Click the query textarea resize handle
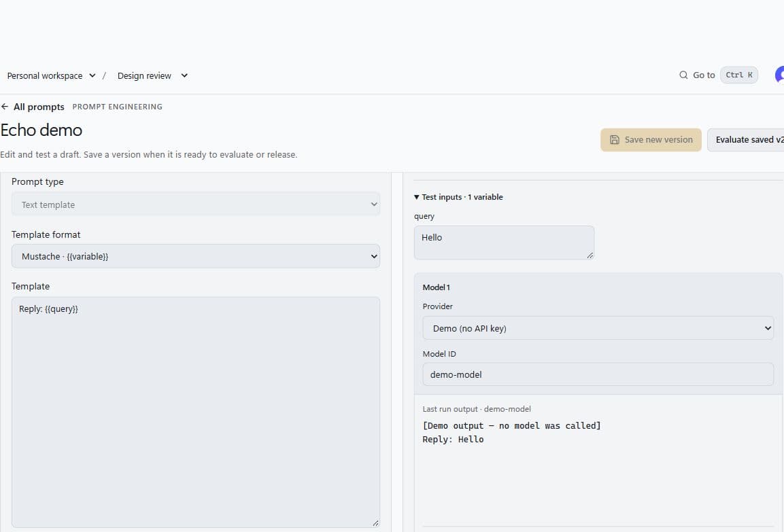Viewport: 784px width, 532px height. click(590, 255)
